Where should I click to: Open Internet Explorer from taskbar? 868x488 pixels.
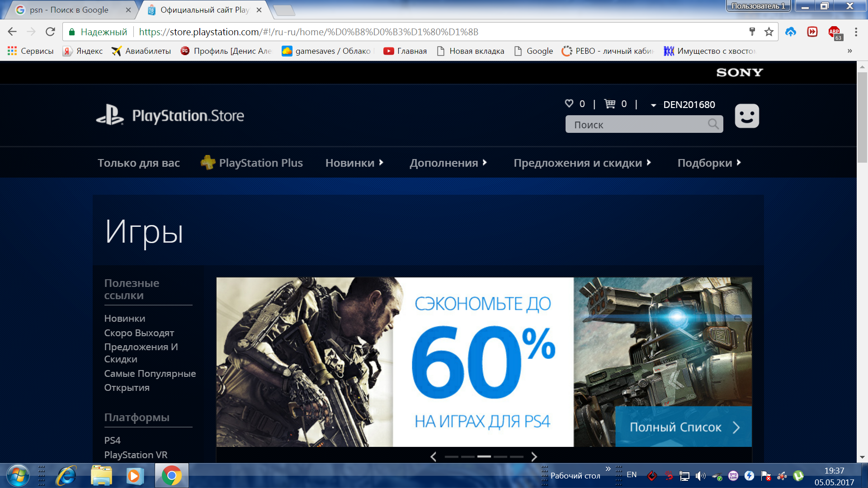pyautogui.click(x=66, y=475)
